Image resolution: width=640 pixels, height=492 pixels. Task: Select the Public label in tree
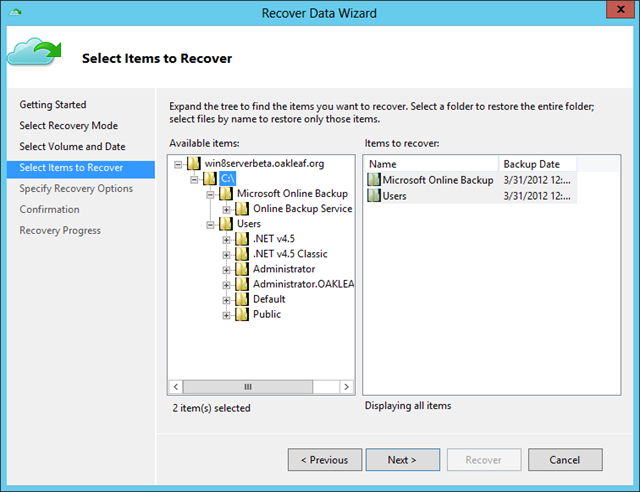coord(267,314)
